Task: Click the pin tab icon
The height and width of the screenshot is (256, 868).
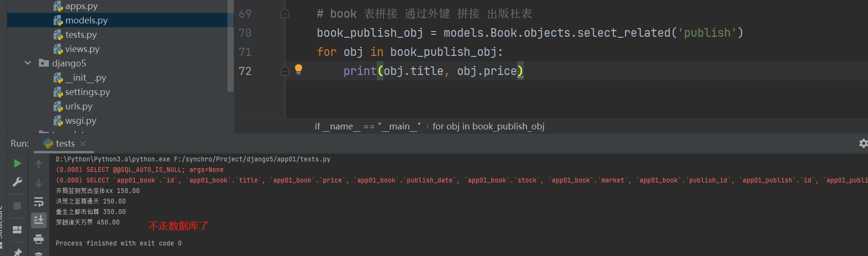Action: pyautogui.click(x=17, y=252)
